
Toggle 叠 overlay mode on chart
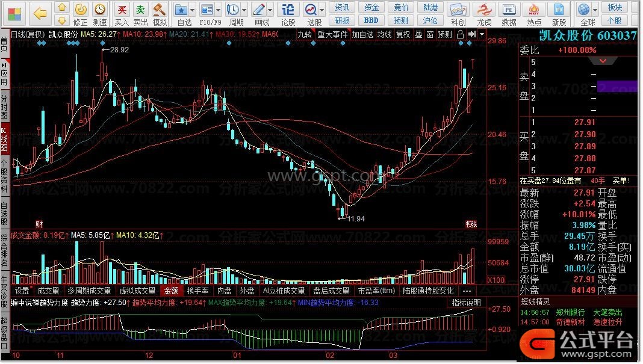tap(418, 34)
